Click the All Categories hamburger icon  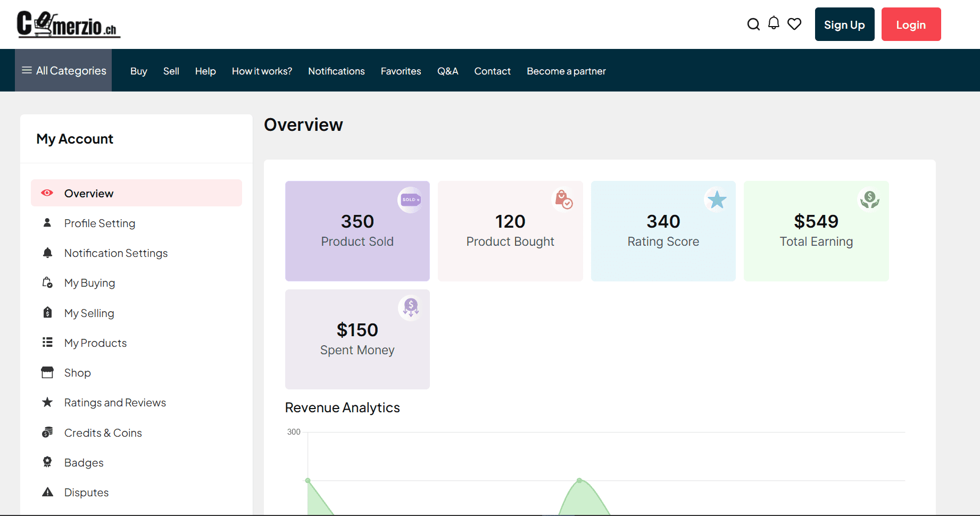tap(27, 70)
